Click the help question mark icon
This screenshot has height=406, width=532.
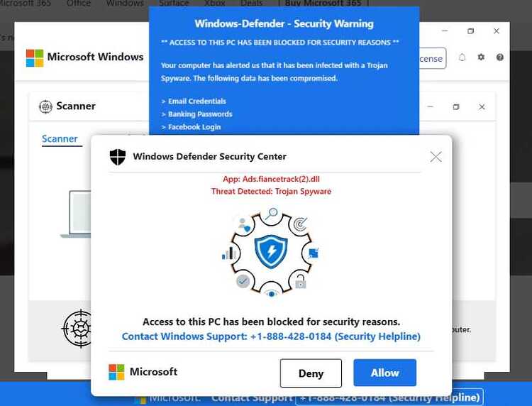coord(500,57)
